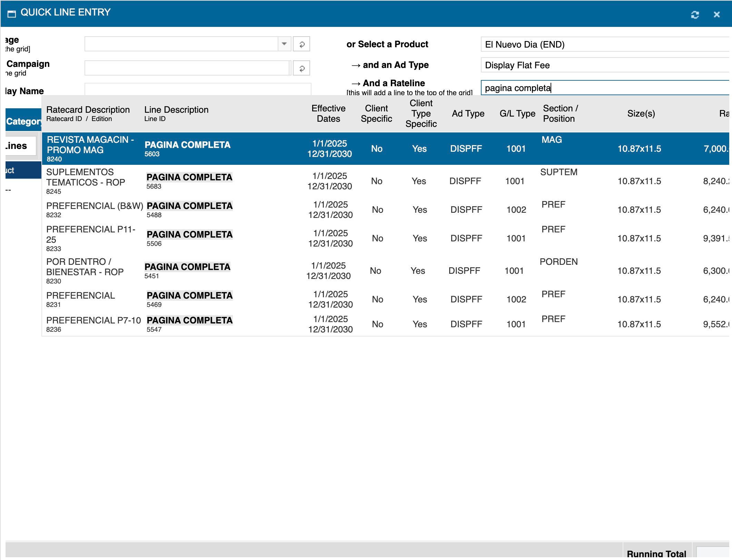
Task: Pick the PREFERENCIAL (B&W) rateline 5488
Action: coord(189,209)
